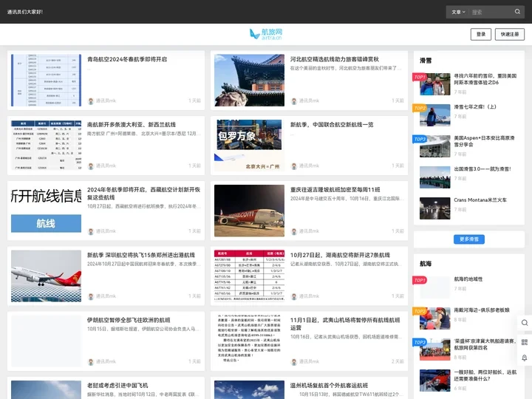
Task: Open article 重庆往返吉隆坡航班加密至每周11班
Action: point(335,190)
